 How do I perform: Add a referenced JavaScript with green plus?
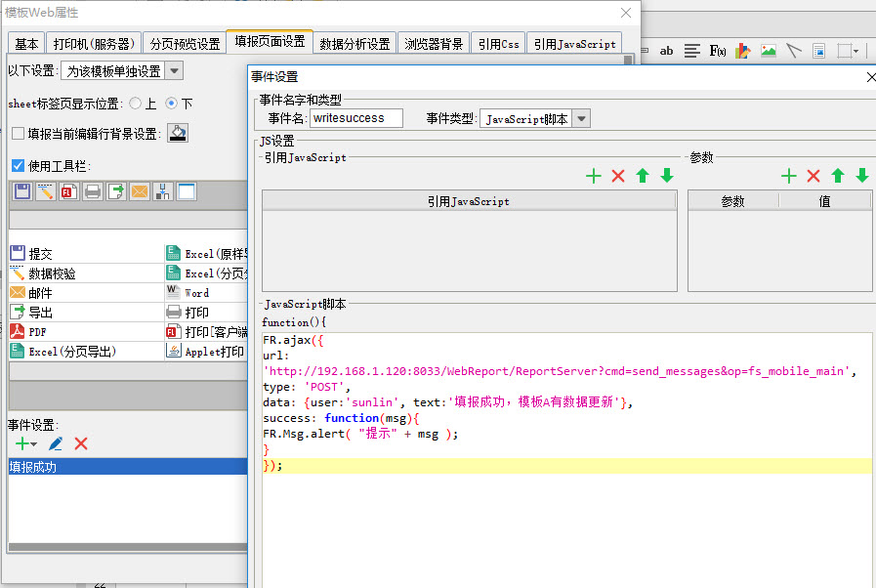click(594, 176)
